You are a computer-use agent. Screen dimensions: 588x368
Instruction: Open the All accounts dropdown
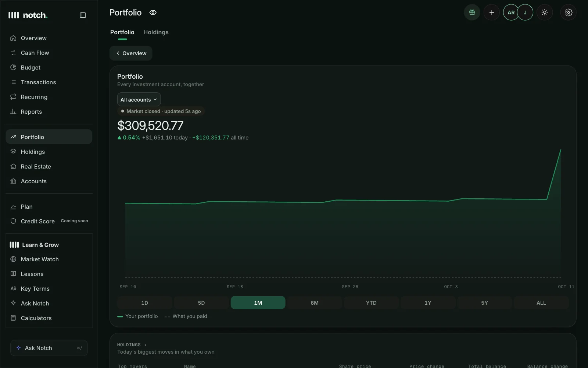[139, 100]
